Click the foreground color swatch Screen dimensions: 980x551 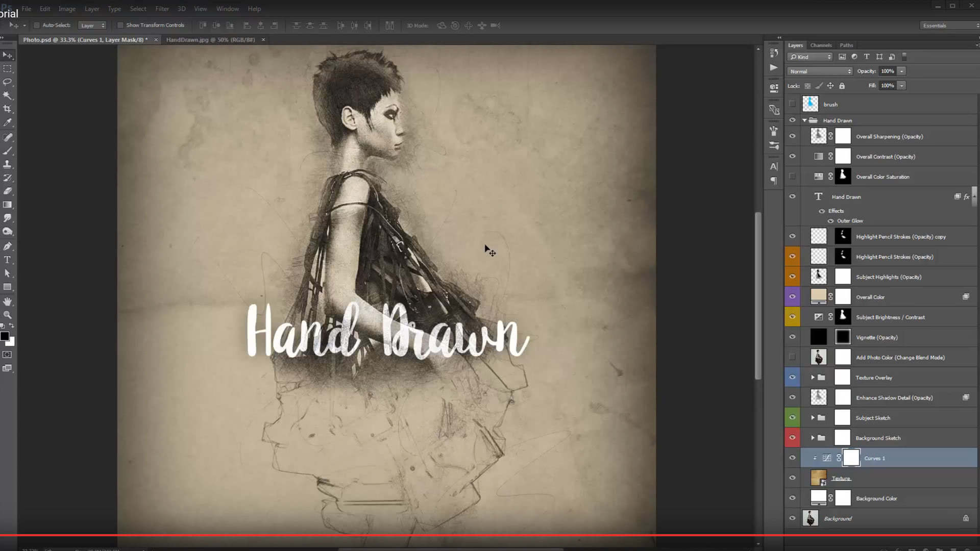click(x=5, y=336)
